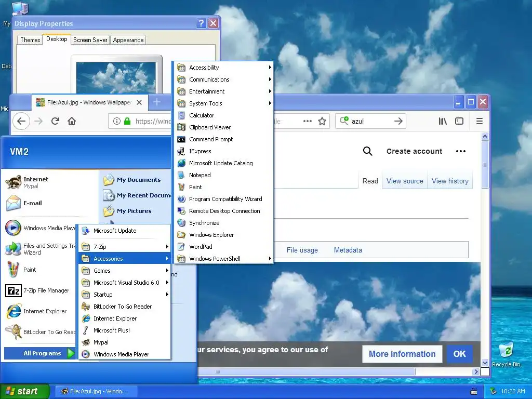This screenshot has height=399, width=532.
Task: Open page actions three-dots in address bar
Action: pyautogui.click(x=308, y=121)
